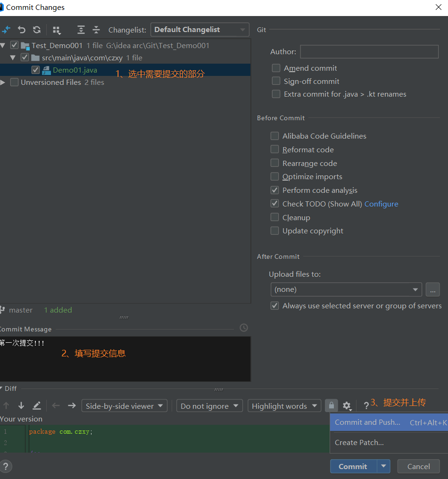Collapse the Diff section
The width and height of the screenshot is (448, 479).
(x=1, y=388)
